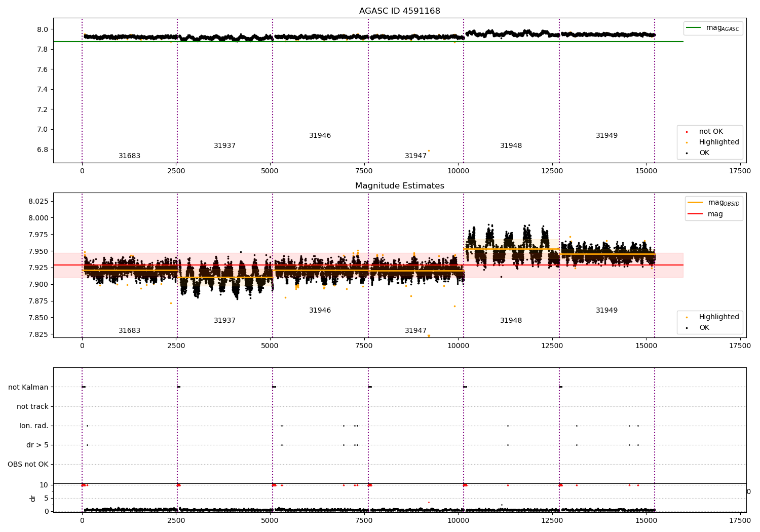Select the 7.925 y-axis tick label
760x532 pixels.
click(x=39, y=268)
